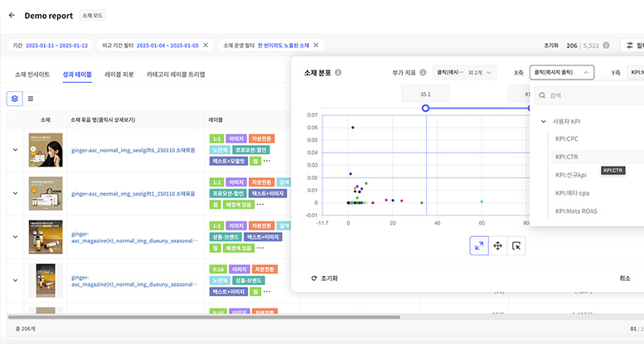Click the back arrow beside Demo report

(x=12, y=16)
